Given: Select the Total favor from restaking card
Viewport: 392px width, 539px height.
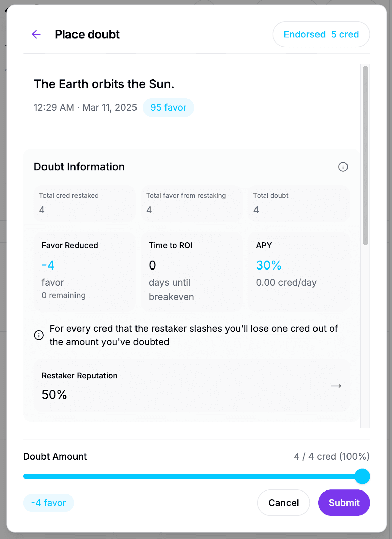Looking at the screenshot, I should point(191,203).
